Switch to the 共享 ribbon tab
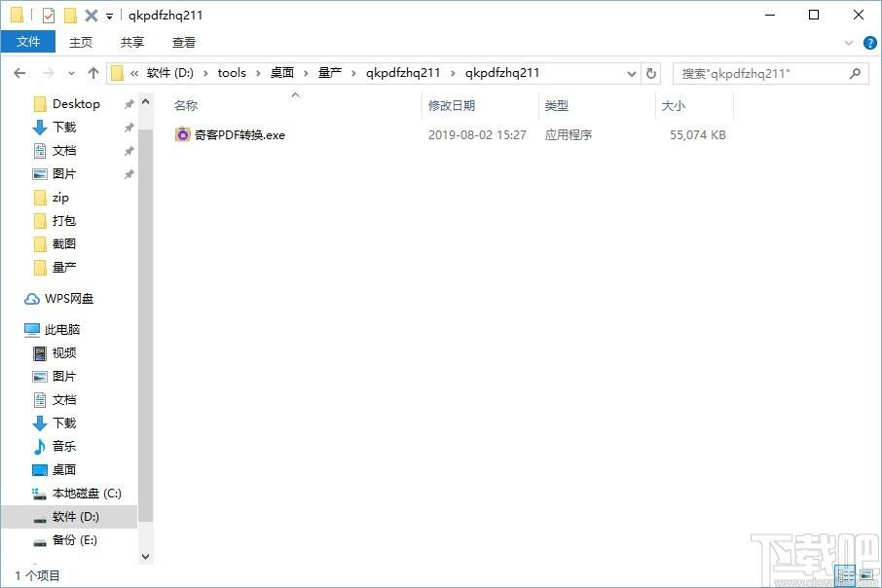This screenshot has height=588, width=882. coord(131,42)
